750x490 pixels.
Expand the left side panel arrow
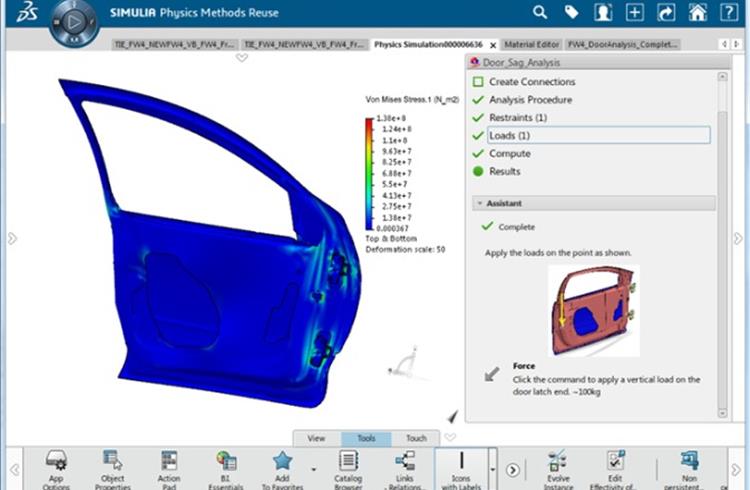click(12, 238)
